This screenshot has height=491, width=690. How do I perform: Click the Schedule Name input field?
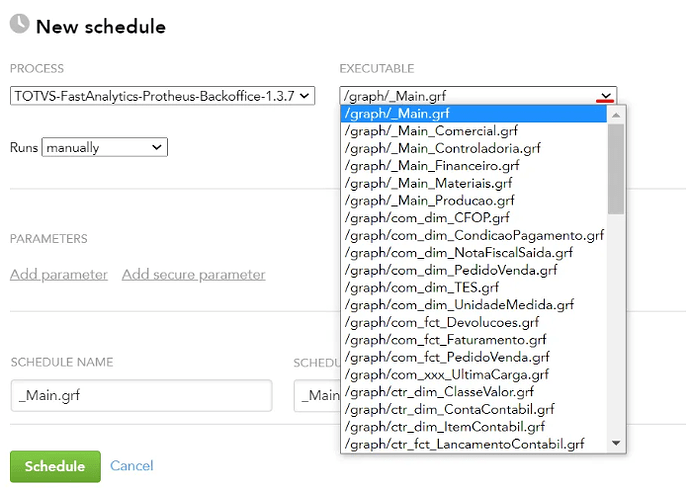point(141,395)
